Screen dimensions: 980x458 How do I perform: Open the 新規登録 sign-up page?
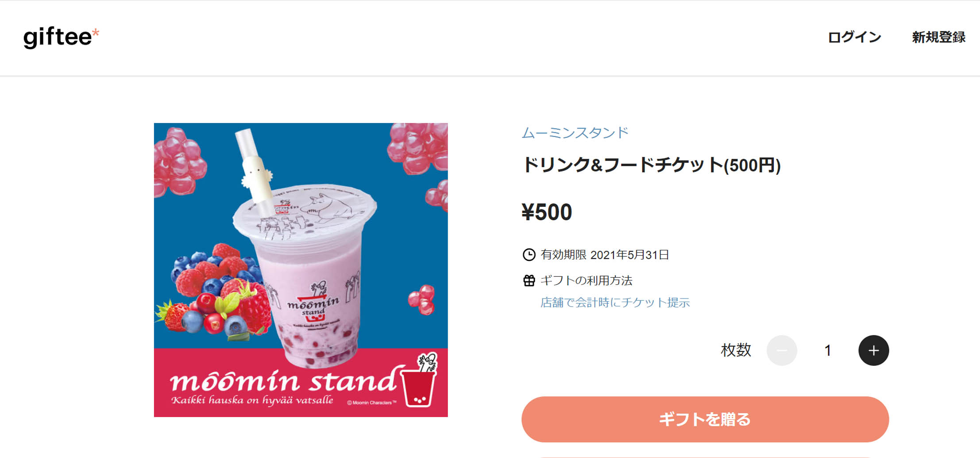(938, 37)
